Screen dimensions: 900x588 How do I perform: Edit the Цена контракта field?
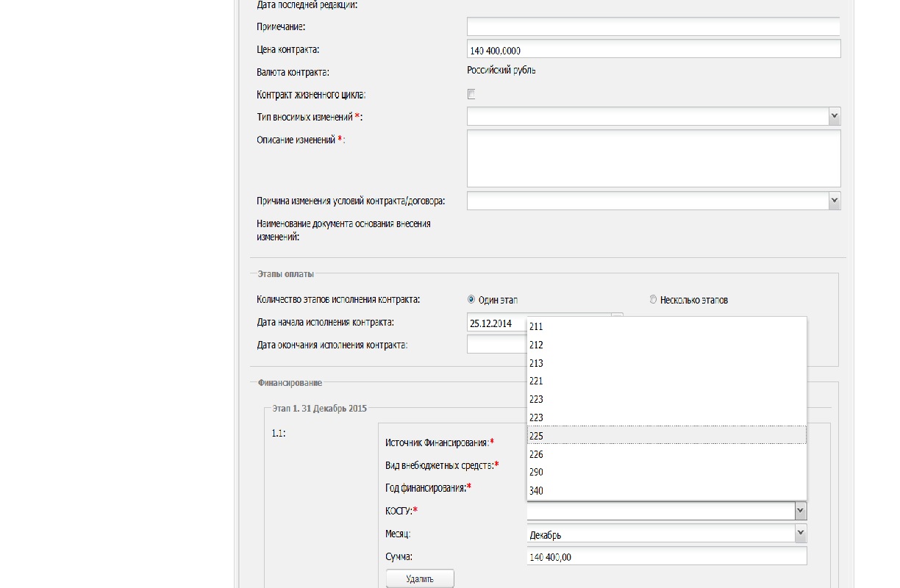(x=654, y=50)
